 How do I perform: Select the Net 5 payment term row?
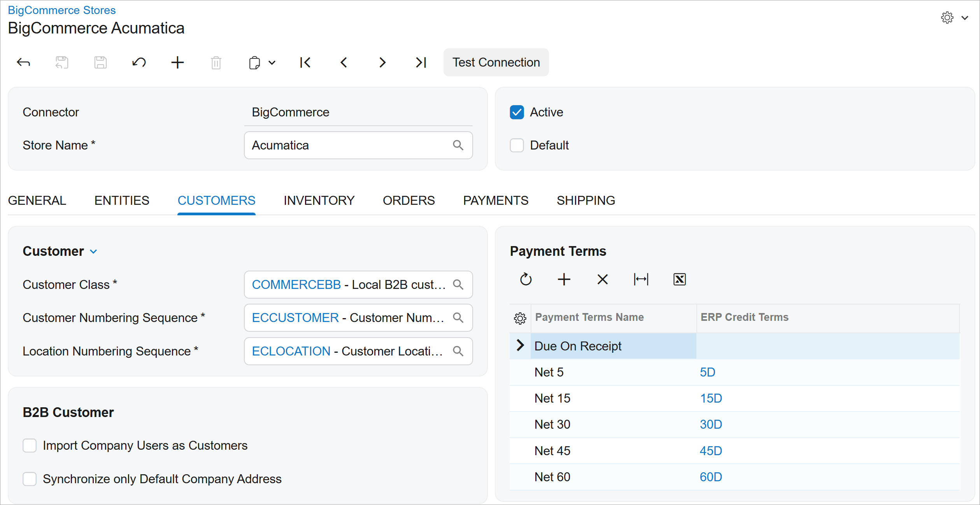735,372
